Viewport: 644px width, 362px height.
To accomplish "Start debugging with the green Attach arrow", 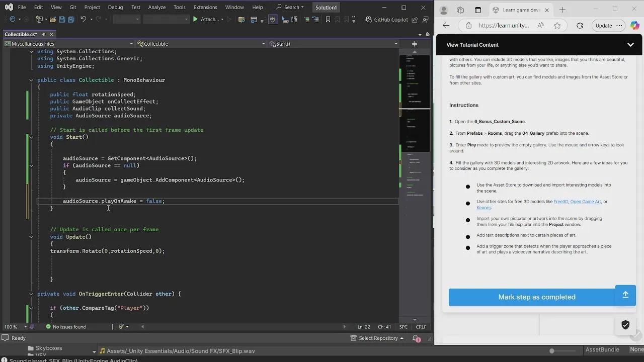I will 195,19.
